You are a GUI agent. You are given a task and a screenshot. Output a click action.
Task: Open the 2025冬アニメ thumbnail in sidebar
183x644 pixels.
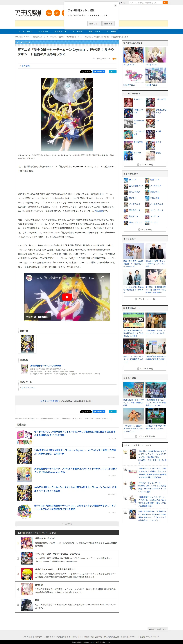(x=134, y=75)
